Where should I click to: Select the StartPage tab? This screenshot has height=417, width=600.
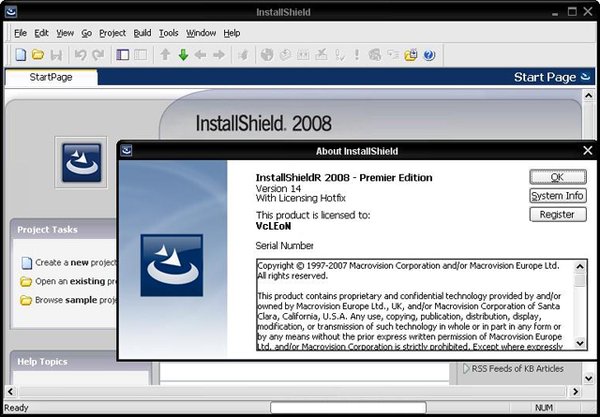point(51,77)
